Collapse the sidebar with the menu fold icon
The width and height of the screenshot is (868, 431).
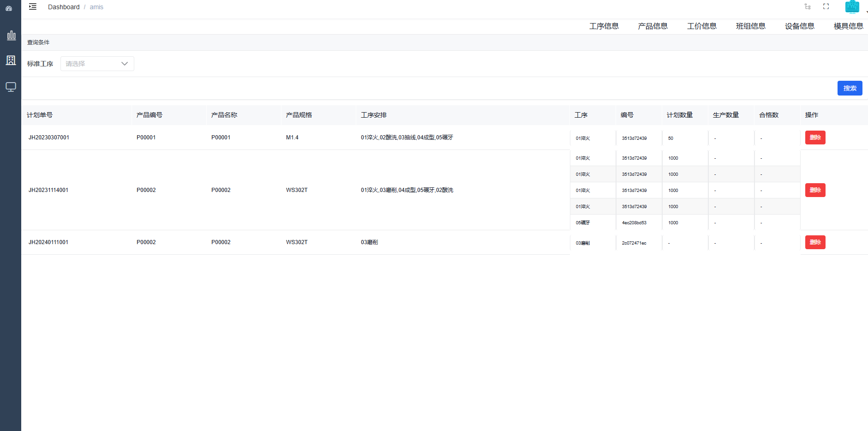(33, 6)
